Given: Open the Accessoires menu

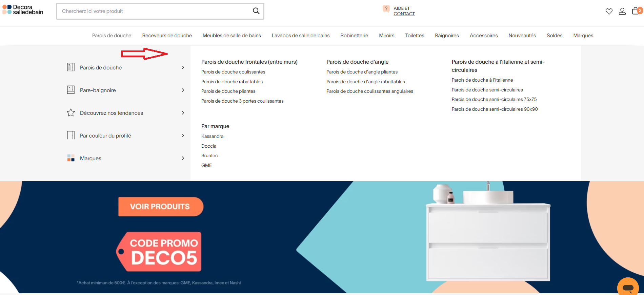Looking at the screenshot, I should (484, 36).
